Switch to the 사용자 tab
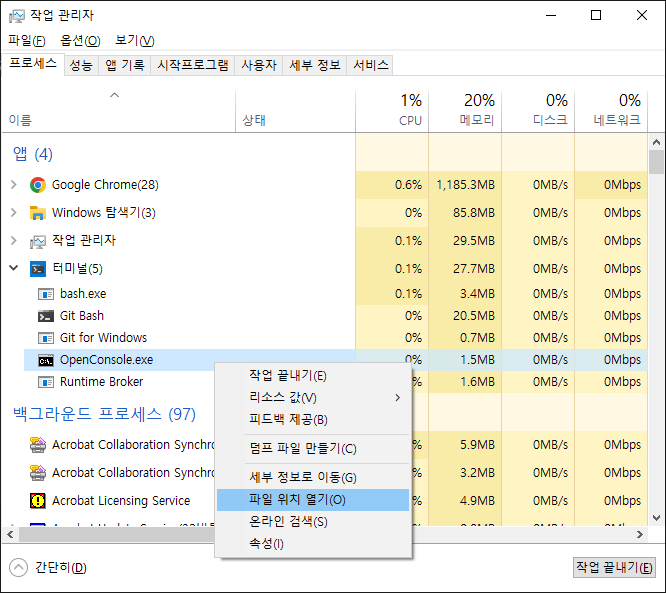This screenshot has height=593, width=666. click(x=259, y=65)
